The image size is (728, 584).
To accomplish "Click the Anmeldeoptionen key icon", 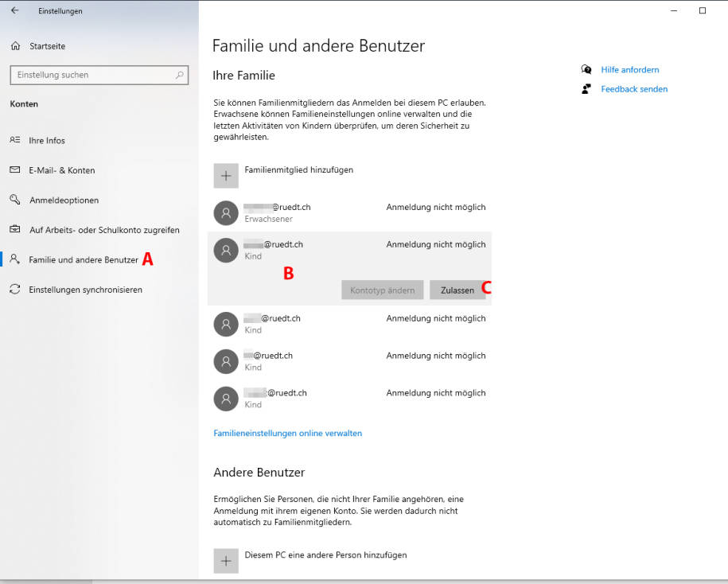I will click(x=15, y=200).
